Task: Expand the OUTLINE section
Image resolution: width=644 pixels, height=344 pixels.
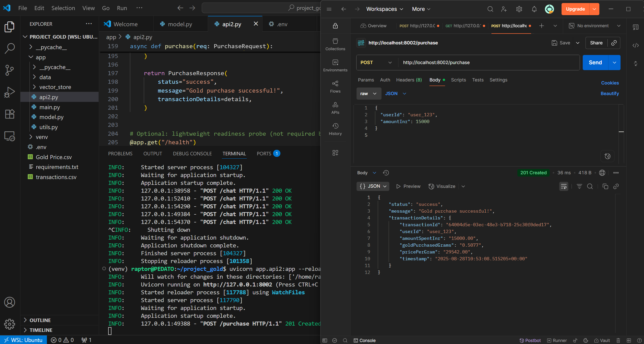Action: click(40, 320)
